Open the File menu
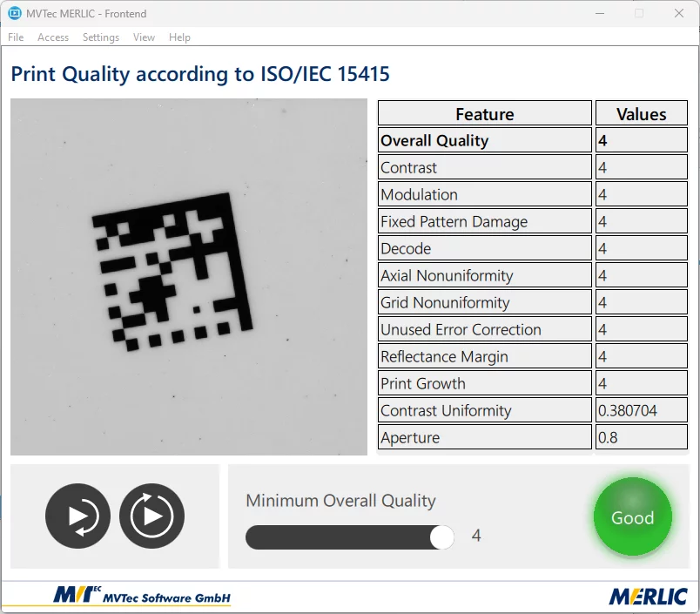The width and height of the screenshot is (700, 614). point(16,37)
